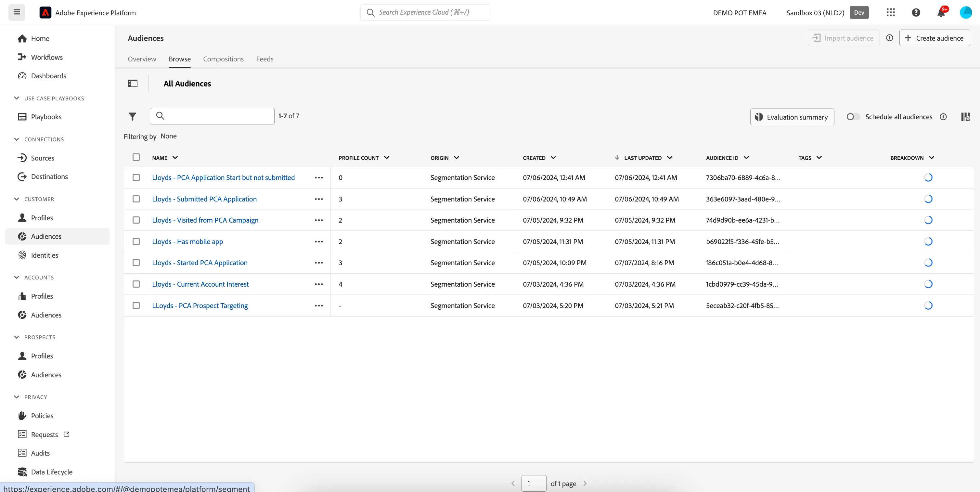This screenshot has height=492, width=980.
Task: Click the Create audience button
Action: point(935,38)
